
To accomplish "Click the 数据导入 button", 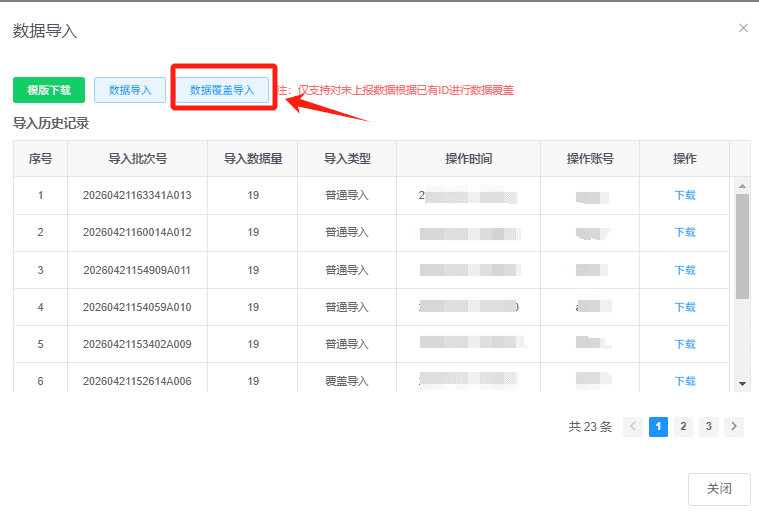I will [x=130, y=90].
